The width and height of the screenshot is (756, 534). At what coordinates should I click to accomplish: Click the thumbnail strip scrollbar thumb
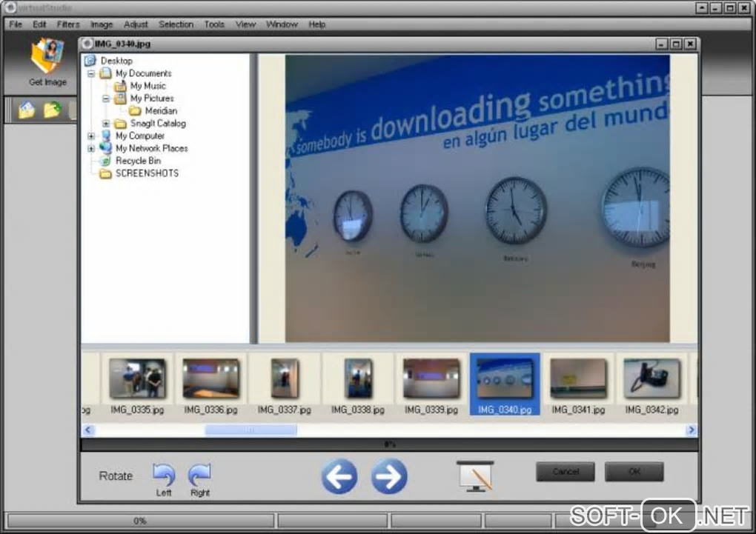coord(251,430)
